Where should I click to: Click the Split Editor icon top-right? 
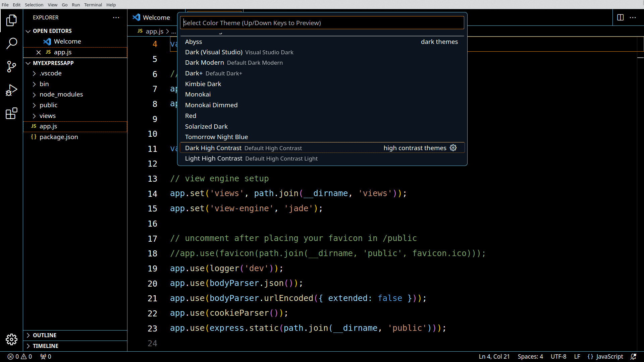[620, 17]
